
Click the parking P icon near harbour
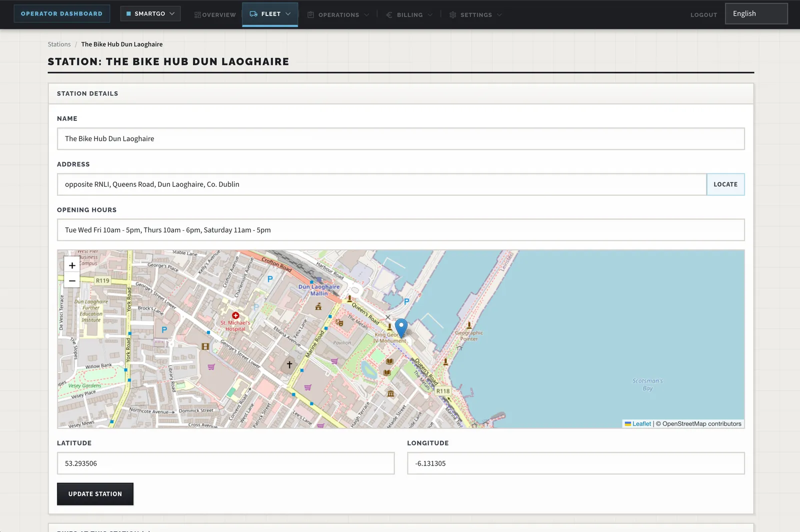tap(406, 301)
